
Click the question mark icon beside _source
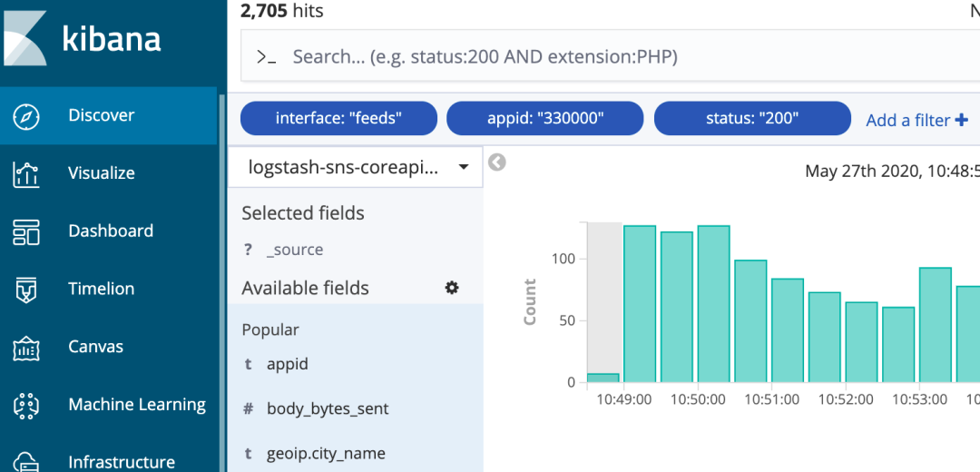click(248, 250)
